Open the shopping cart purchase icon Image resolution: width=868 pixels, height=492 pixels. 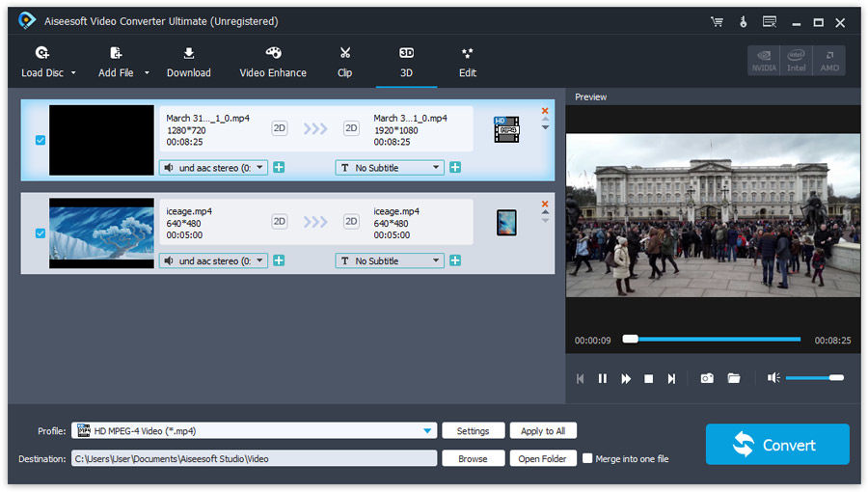click(717, 22)
